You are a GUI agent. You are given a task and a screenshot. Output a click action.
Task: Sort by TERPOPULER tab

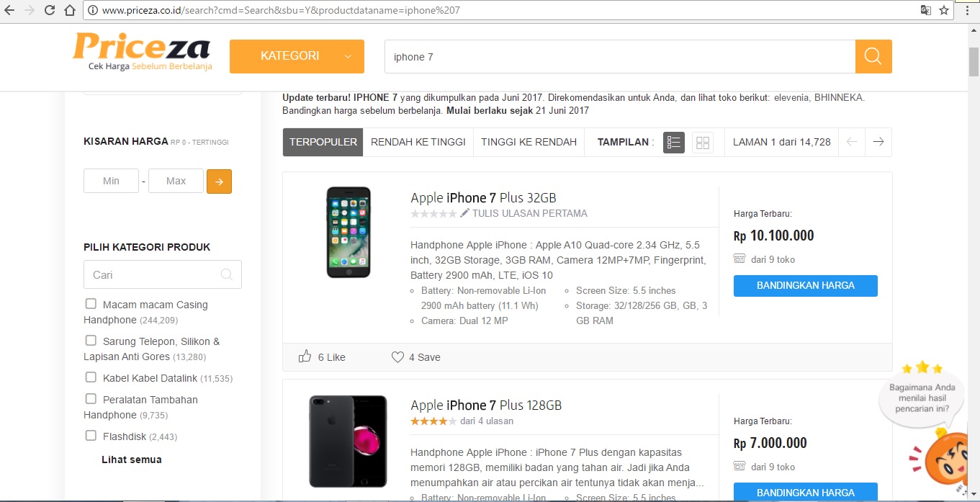point(323,142)
